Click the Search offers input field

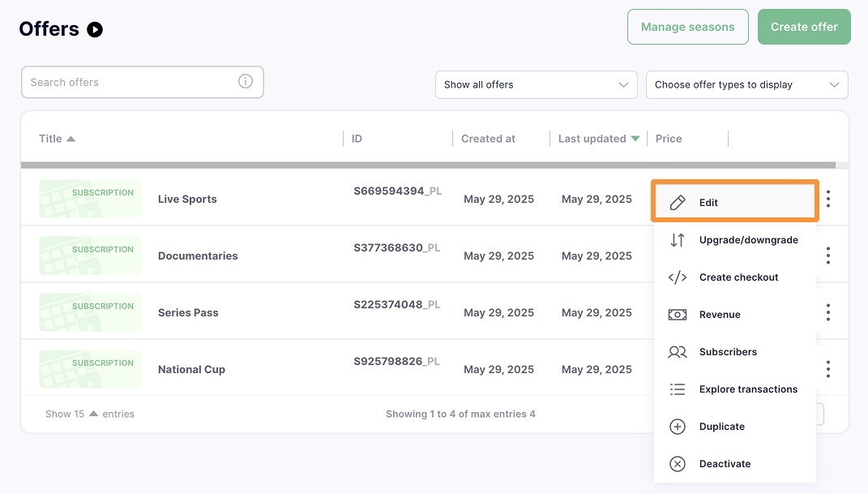[143, 82]
